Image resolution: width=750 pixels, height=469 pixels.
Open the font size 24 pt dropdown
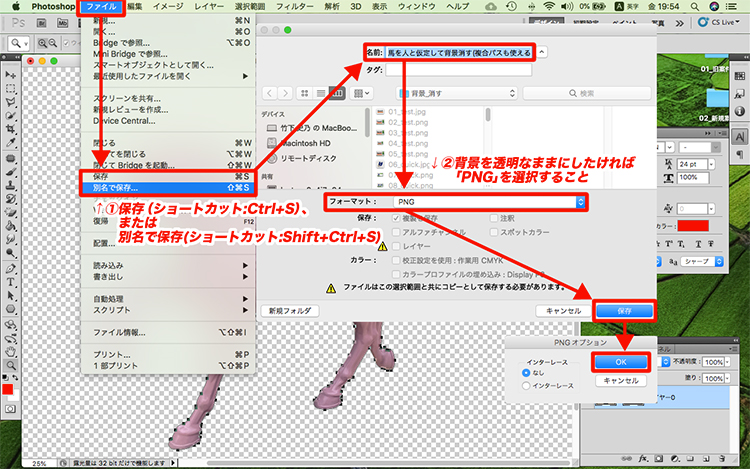click(x=711, y=164)
